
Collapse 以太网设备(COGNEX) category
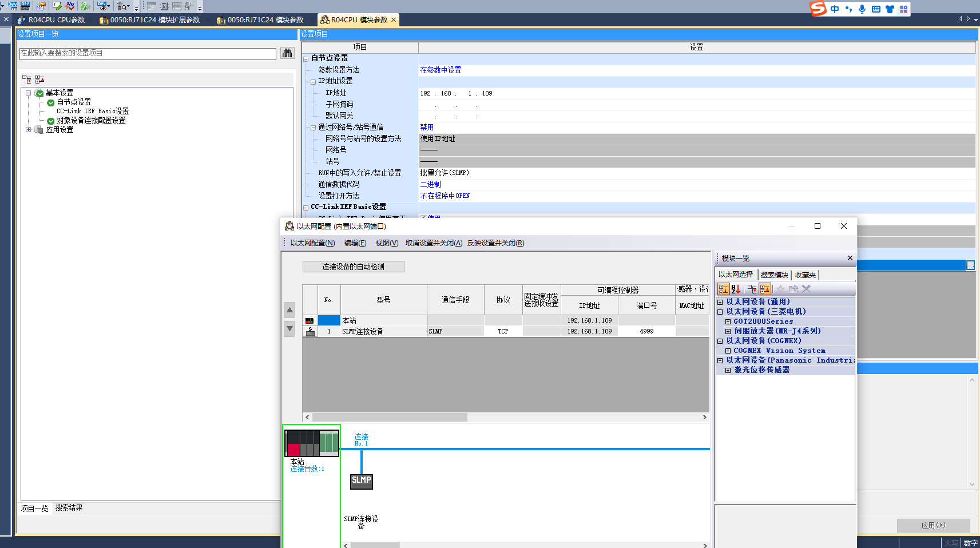pos(720,341)
